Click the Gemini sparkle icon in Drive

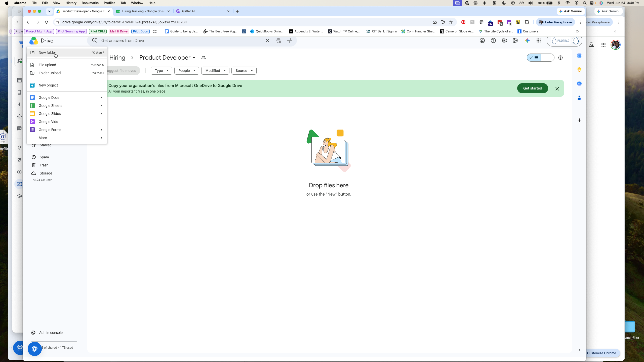527,40
